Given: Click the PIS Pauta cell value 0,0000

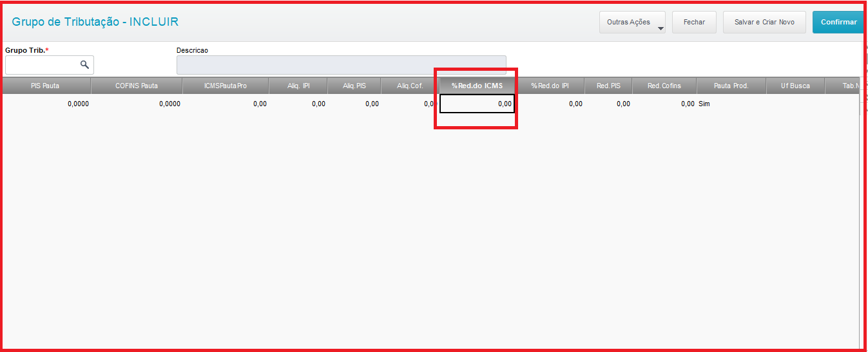Looking at the screenshot, I should pos(78,104).
